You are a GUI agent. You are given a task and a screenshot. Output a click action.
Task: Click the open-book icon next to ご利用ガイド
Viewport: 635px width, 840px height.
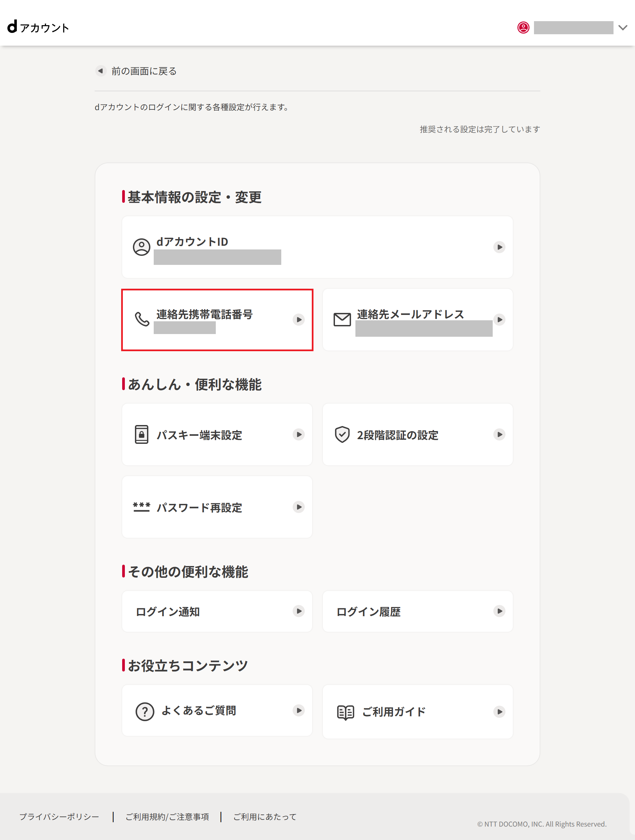pyautogui.click(x=346, y=711)
